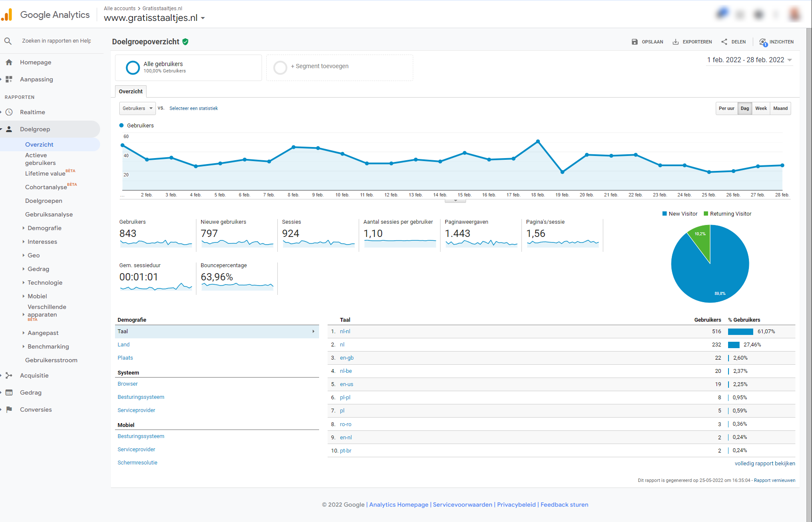Image resolution: width=812 pixels, height=522 pixels.
Task: Click the Exporteren download icon
Action: click(676, 42)
